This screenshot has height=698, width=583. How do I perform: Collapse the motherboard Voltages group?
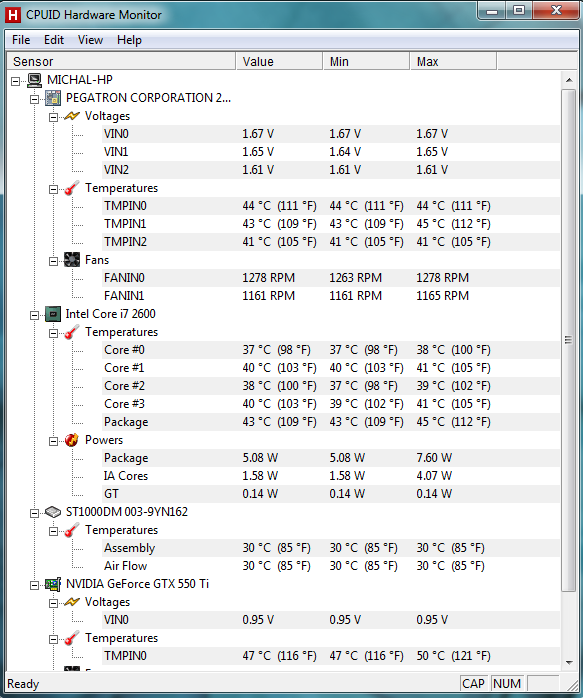tap(53, 117)
